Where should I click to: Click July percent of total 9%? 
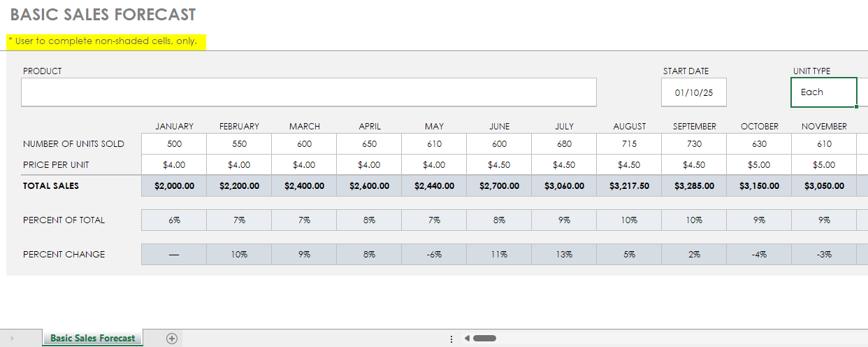click(x=564, y=220)
